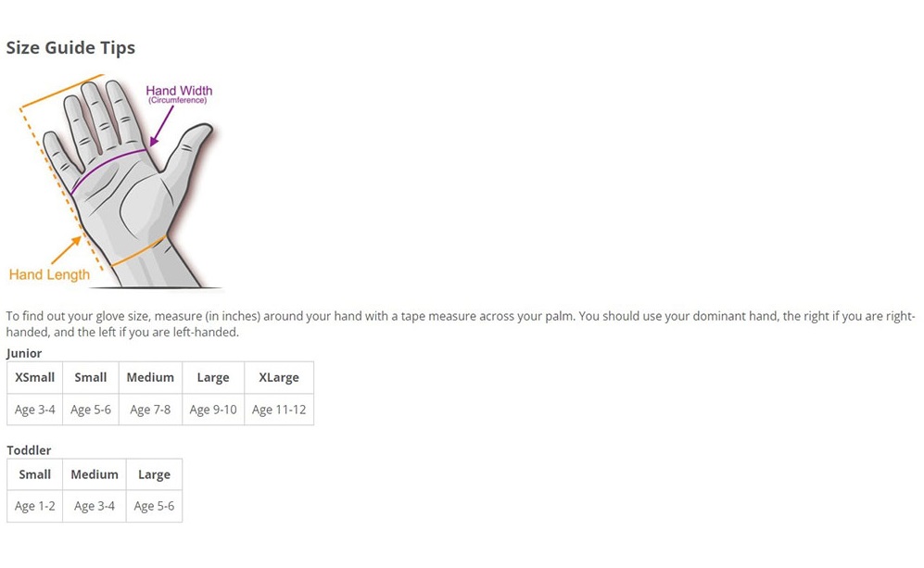Select the Junior Medium column header
924x568 pixels.
point(150,378)
